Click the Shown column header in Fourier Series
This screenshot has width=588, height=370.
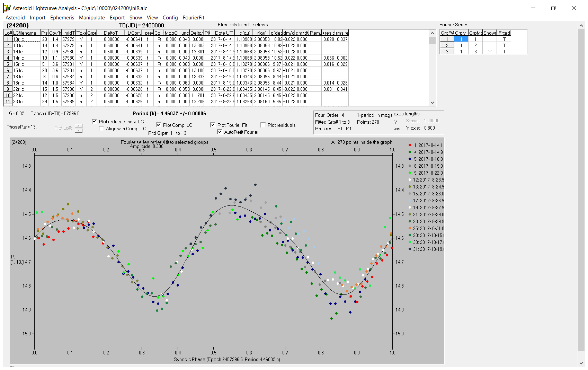(490, 33)
